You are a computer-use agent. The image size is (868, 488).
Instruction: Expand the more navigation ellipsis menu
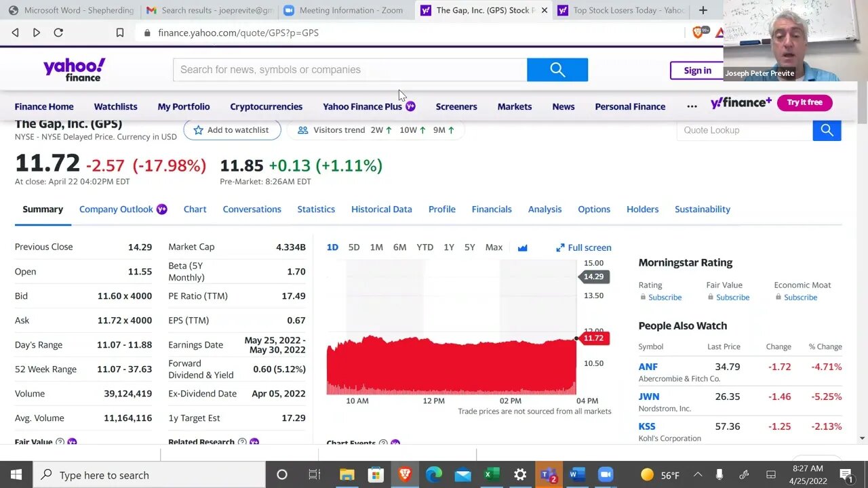pyautogui.click(x=692, y=106)
